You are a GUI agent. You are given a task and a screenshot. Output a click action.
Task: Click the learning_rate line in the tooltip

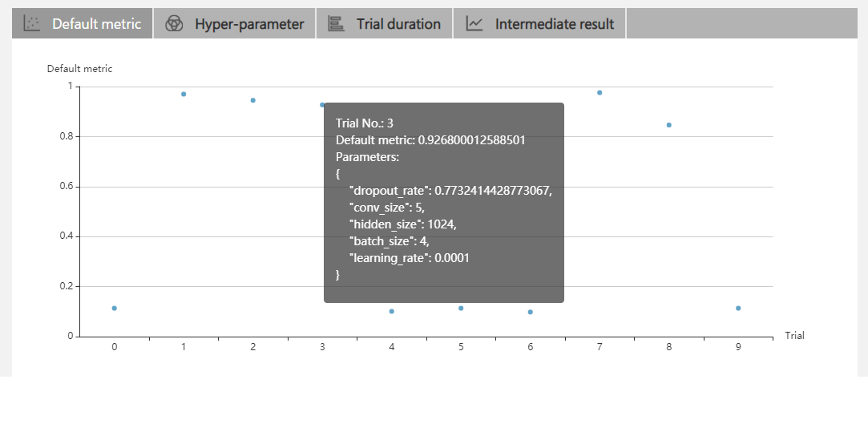409,258
